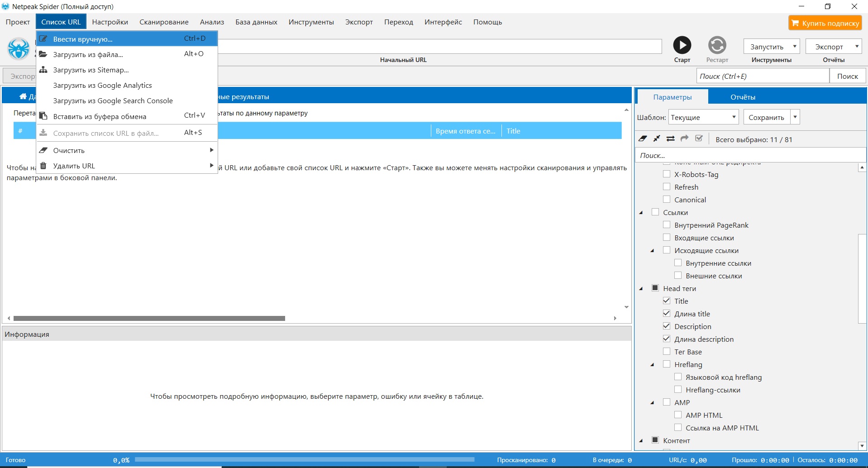Click the swap arrows icon in the parameters toolbar
This screenshot has width=868, height=468.
[x=671, y=138]
